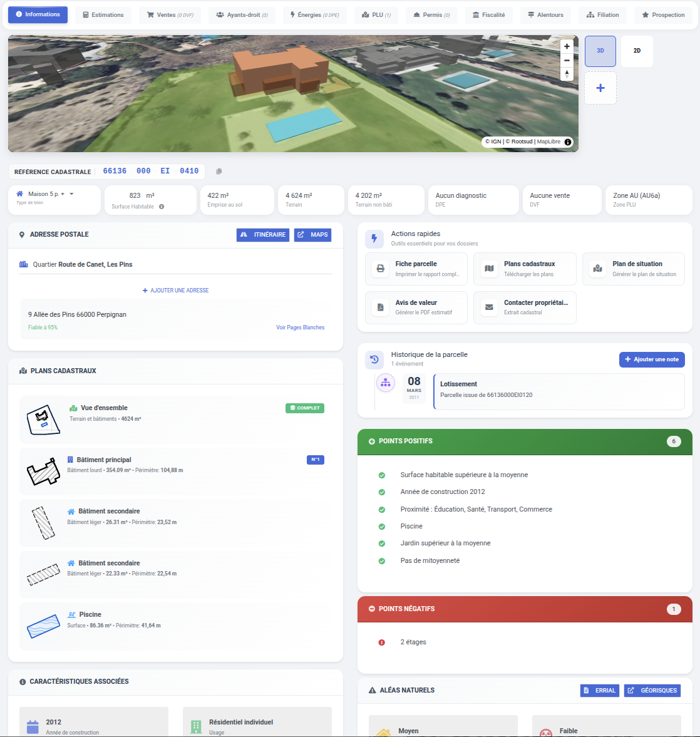
Task: Click the map attribution info icon
Action: tap(568, 142)
